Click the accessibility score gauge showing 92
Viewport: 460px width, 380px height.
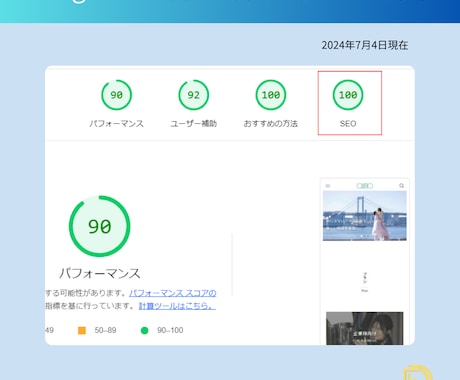194,95
